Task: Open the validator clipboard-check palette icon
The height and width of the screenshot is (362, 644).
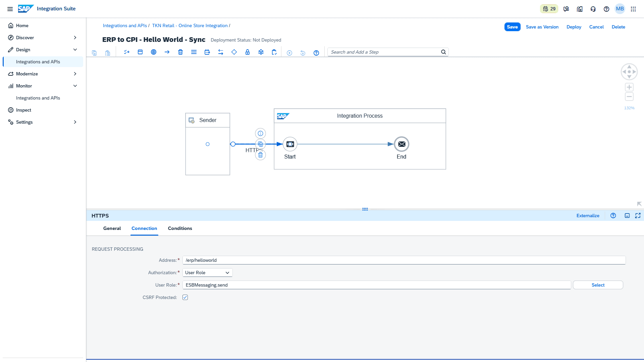Action: coord(274,52)
